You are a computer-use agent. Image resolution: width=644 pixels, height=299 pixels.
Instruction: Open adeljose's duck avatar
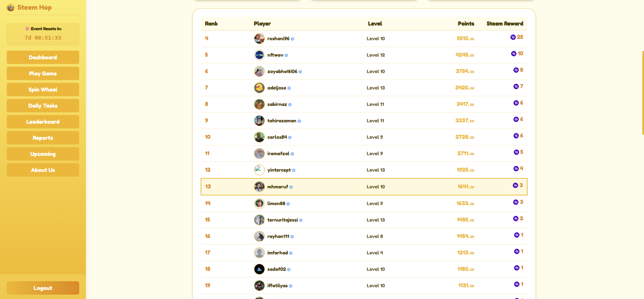click(259, 88)
